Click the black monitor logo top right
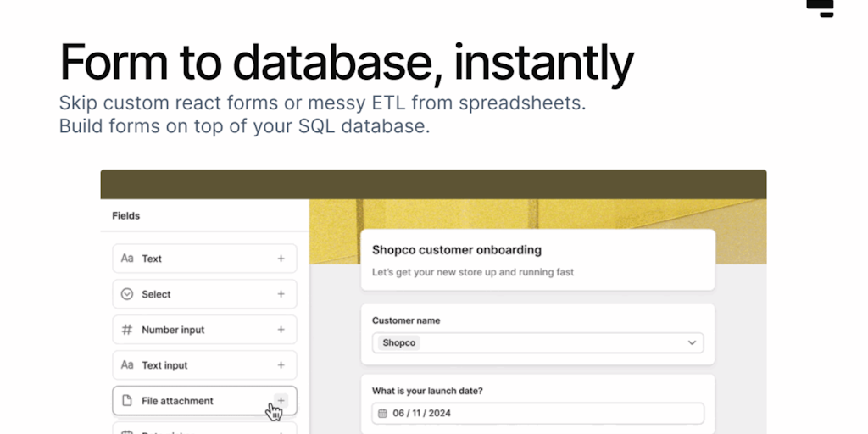 821,8
